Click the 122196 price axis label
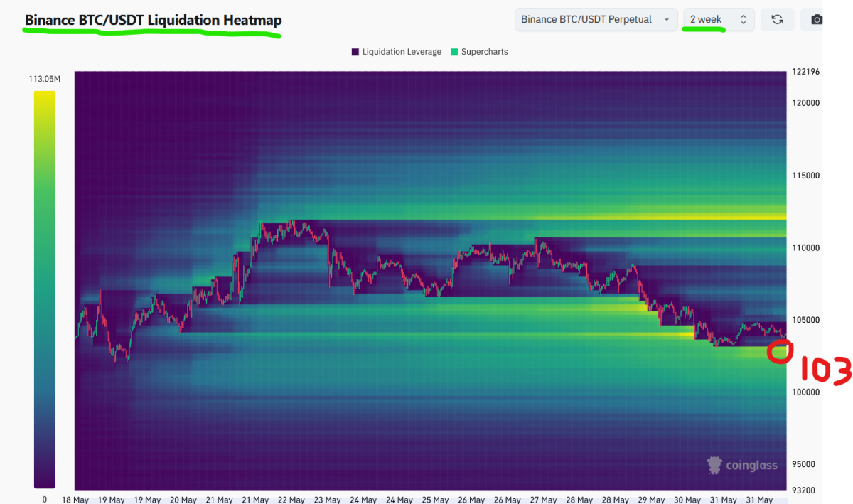Image resolution: width=853 pixels, height=504 pixels. (805, 72)
